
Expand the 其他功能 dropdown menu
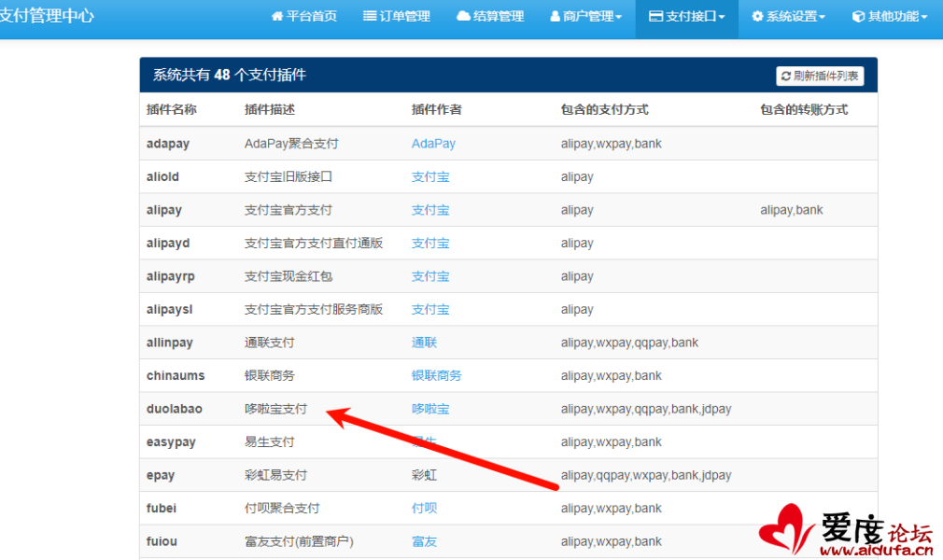pos(890,16)
